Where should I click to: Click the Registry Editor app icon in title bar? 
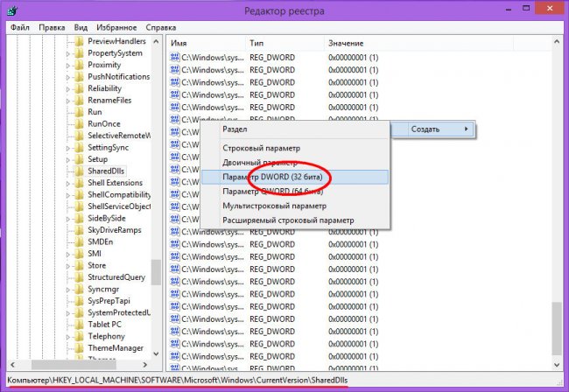point(12,10)
